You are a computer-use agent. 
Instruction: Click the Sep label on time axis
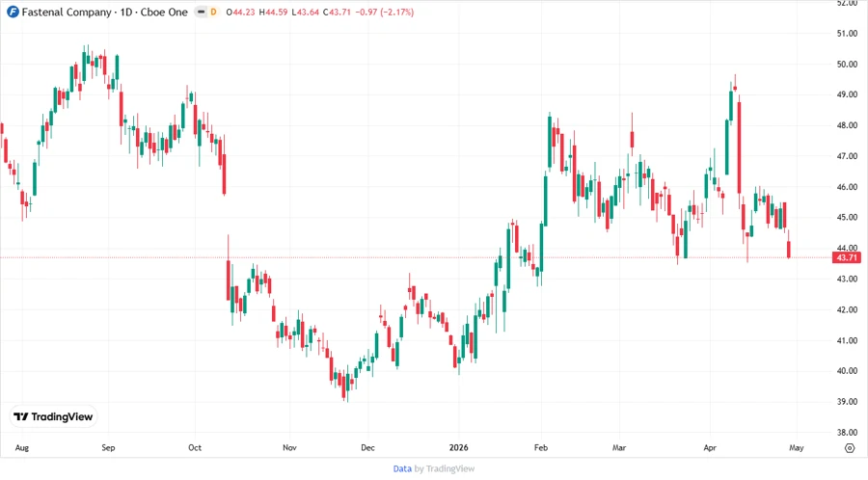click(x=108, y=448)
